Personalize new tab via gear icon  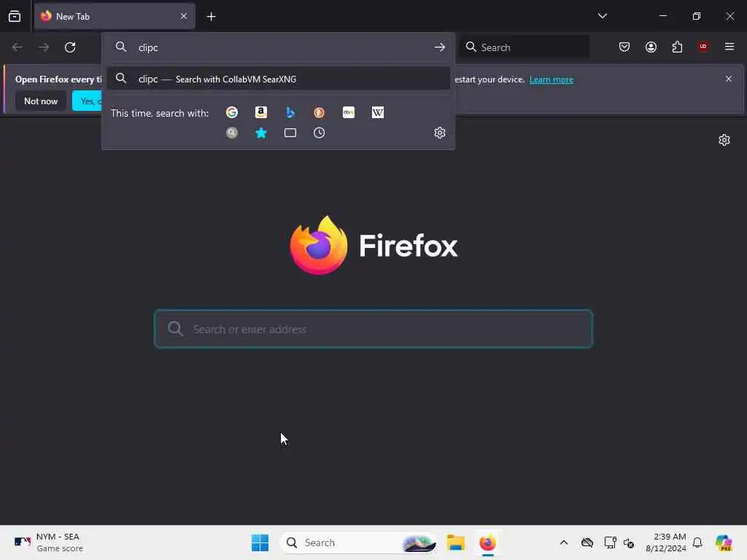click(724, 140)
